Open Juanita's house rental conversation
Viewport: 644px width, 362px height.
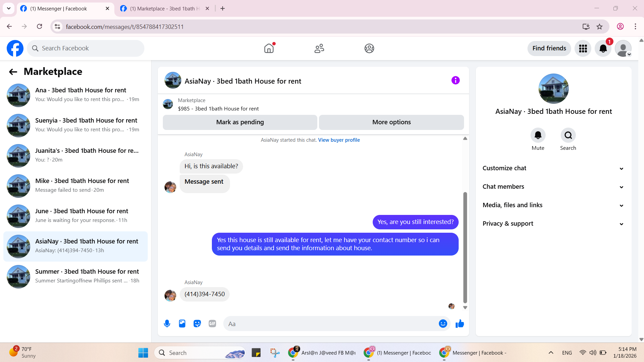[x=76, y=156]
